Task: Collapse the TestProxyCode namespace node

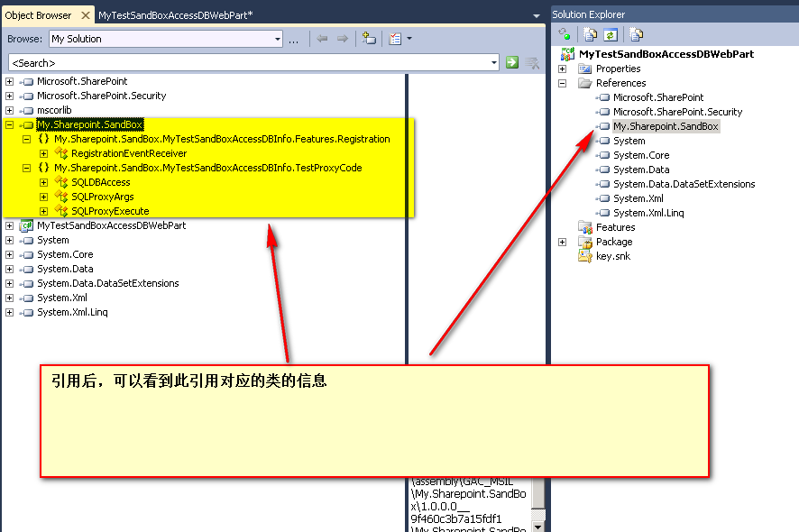Action: point(26,168)
